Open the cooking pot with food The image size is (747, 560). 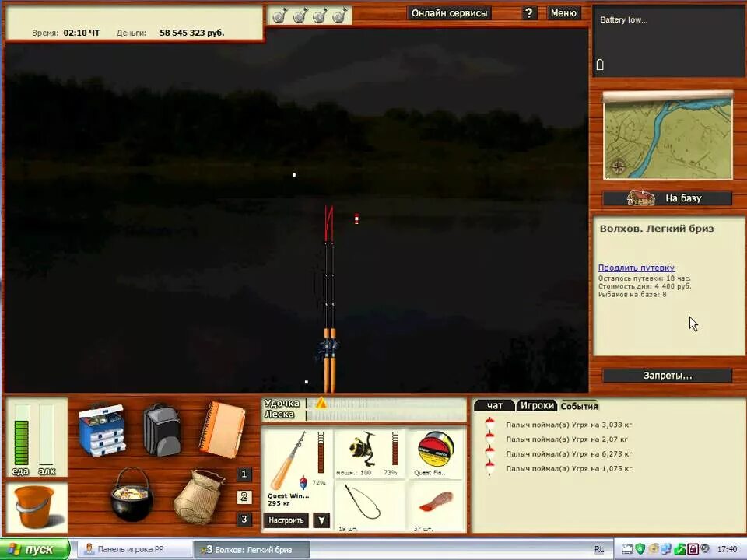(132, 495)
